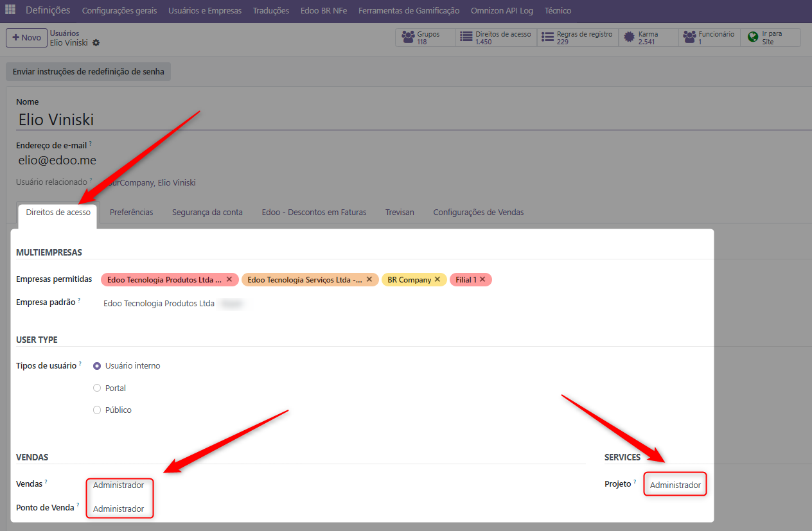The height and width of the screenshot is (531, 812).
Task: Open the Configurações gerais menu
Action: tap(119, 10)
